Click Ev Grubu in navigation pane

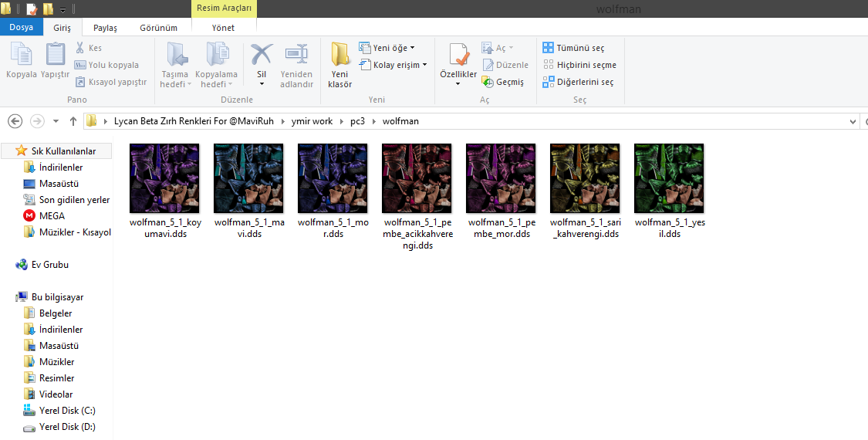50,264
